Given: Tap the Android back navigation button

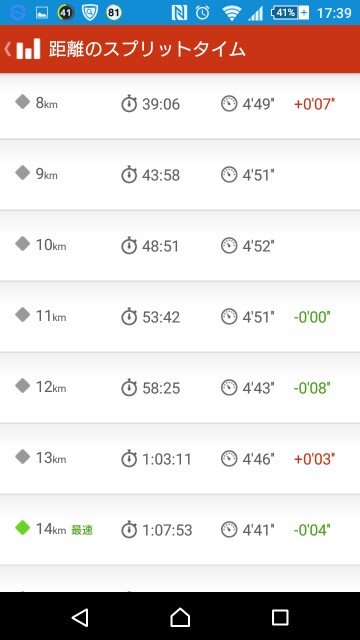Looking at the screenshot, I should click(80, 618).
